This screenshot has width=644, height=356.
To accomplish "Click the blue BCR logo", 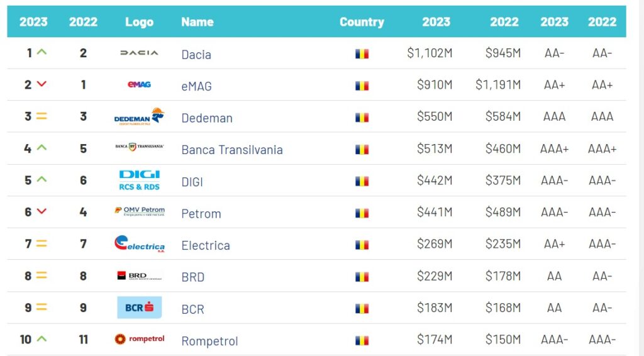I will coord(139,308).
